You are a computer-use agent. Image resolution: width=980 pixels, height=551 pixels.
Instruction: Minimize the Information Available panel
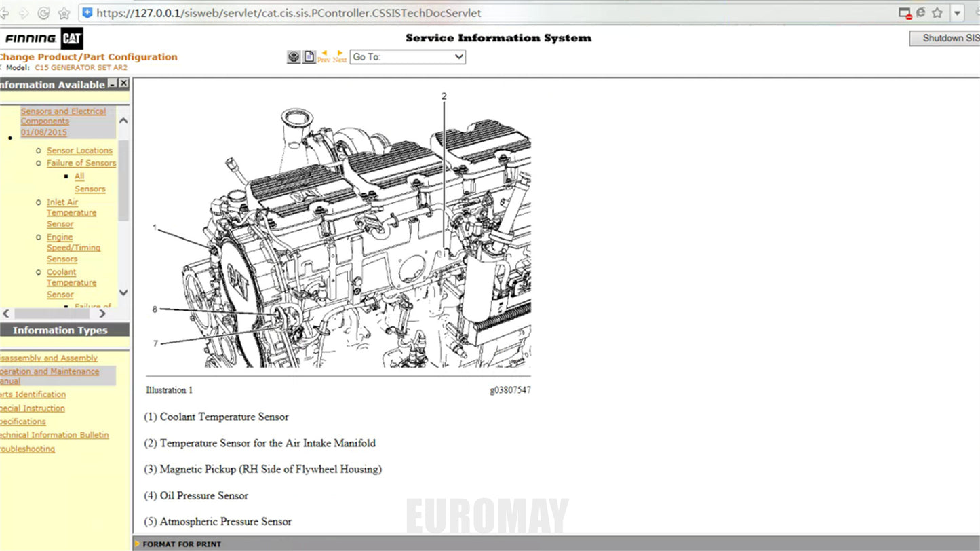pos(112,83)
